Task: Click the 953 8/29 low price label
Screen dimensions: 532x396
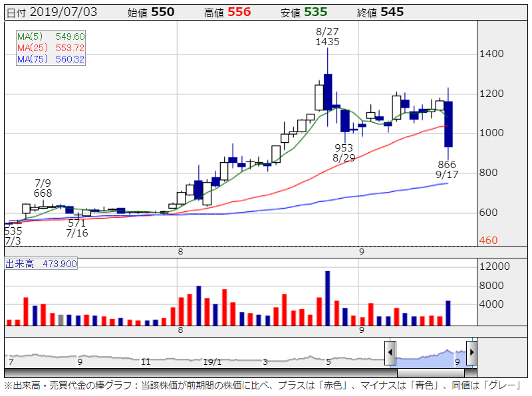Action: [x=344, y=153]
